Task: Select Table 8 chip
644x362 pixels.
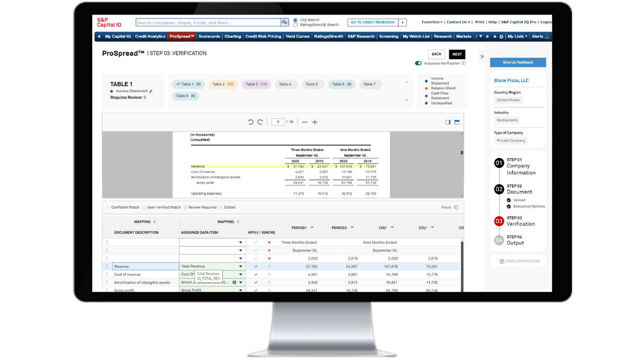Action: 186,96
